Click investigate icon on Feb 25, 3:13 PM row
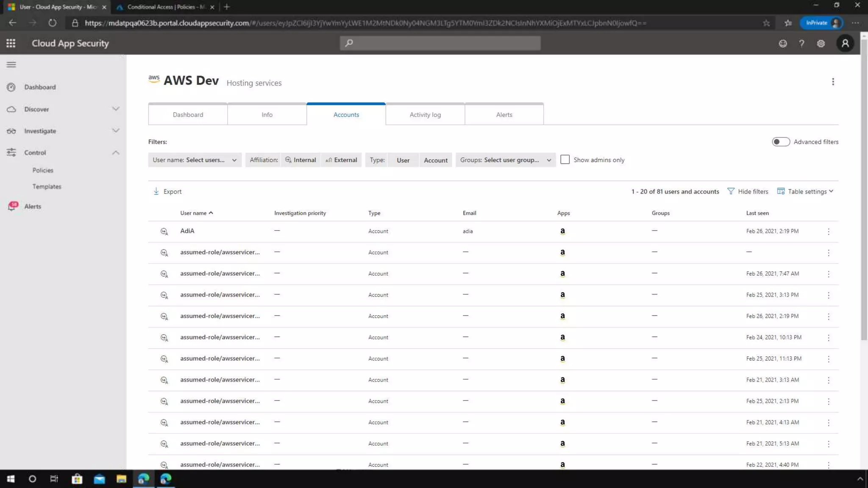Image resolution: width=868 pixels, height=488 pixels. [x=164, y=295]
